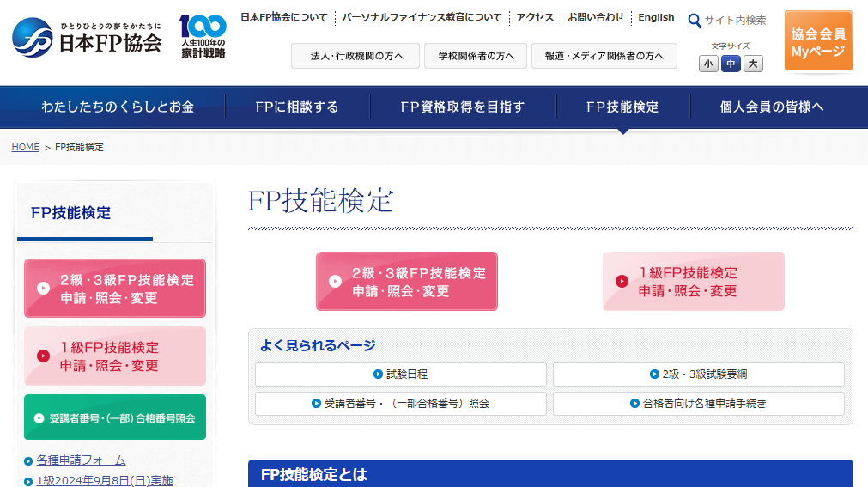Image resolution: width=868 pixels, height=487 pixels.
Task: Open 1級2024年9月8日(日)実施 sidebar link
Action: [x=105, y=480]
